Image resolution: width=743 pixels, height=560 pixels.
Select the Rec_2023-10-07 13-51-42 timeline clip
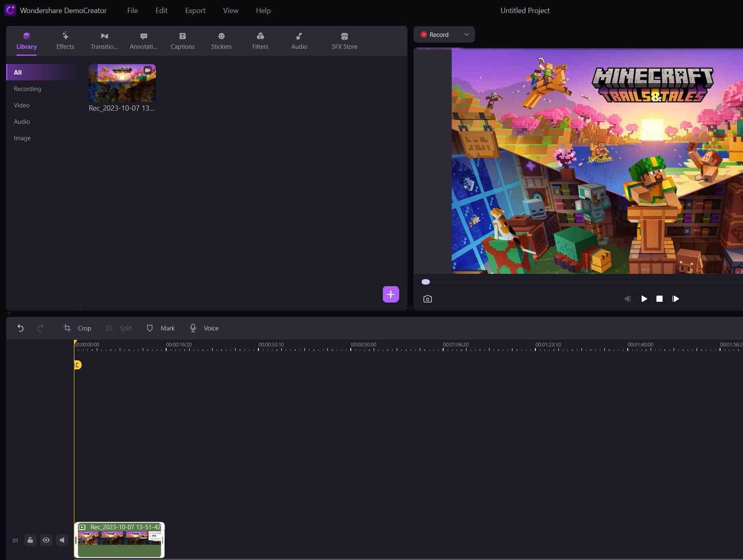coord(119,540)
